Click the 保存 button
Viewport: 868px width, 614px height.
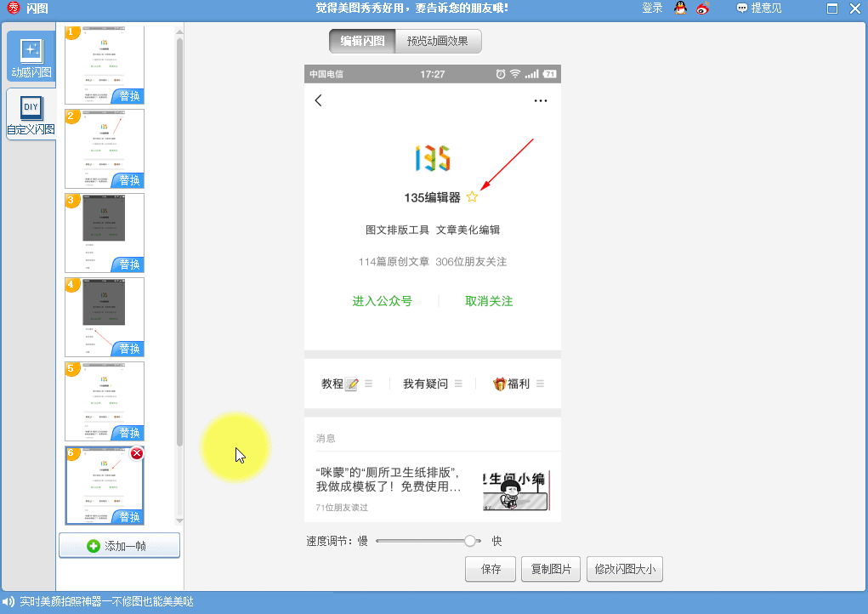point(491,570)
